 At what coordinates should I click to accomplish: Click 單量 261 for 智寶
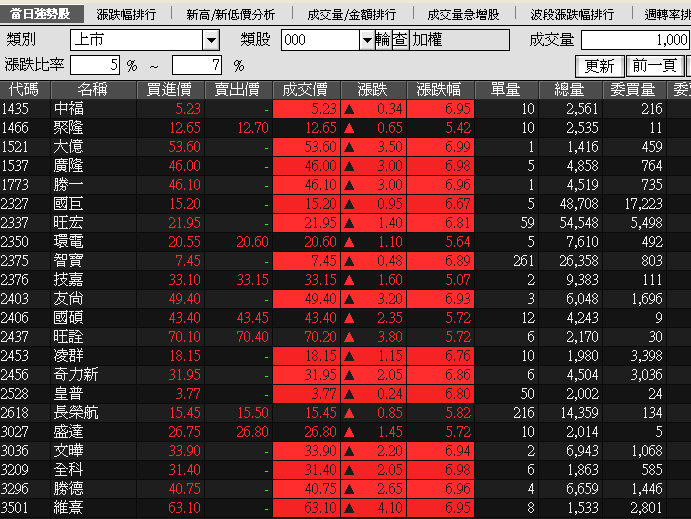coord(524,260)
